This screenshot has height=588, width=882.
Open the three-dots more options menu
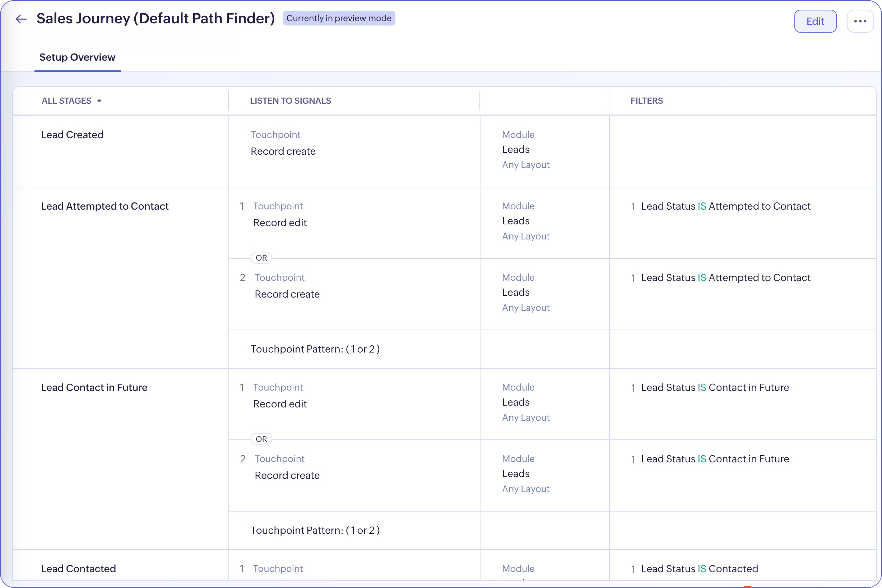coord(859,22)
